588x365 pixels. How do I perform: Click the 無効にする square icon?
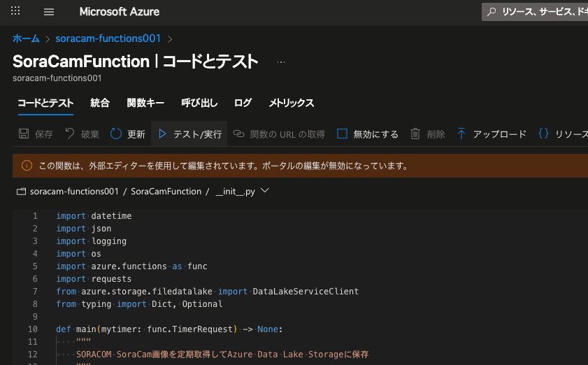coord(342,134)
